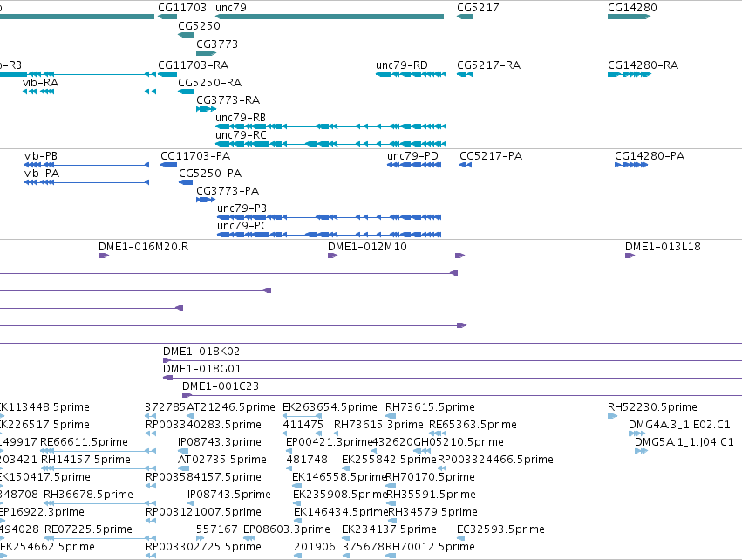Select the CG5250 gene arrow

[x=186, y=35]
